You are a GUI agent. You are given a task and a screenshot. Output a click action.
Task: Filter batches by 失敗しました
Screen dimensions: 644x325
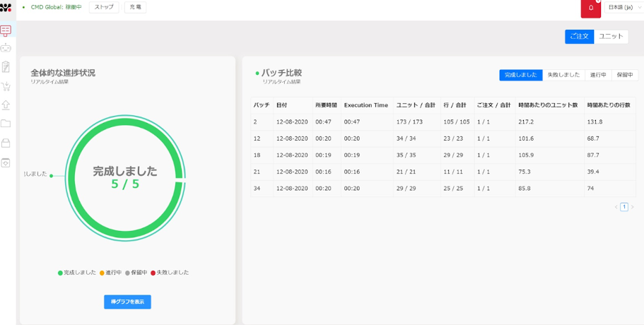pos(563,75)
